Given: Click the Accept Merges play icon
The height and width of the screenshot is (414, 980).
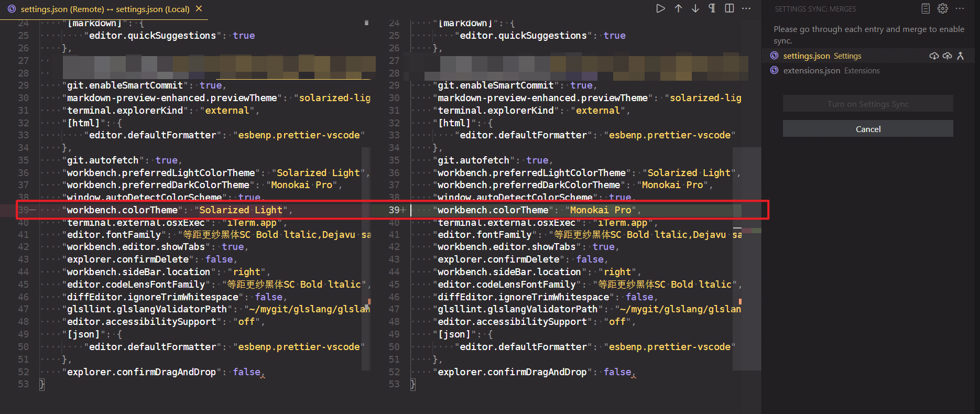Looking at the screenshot, I should 660,8.
